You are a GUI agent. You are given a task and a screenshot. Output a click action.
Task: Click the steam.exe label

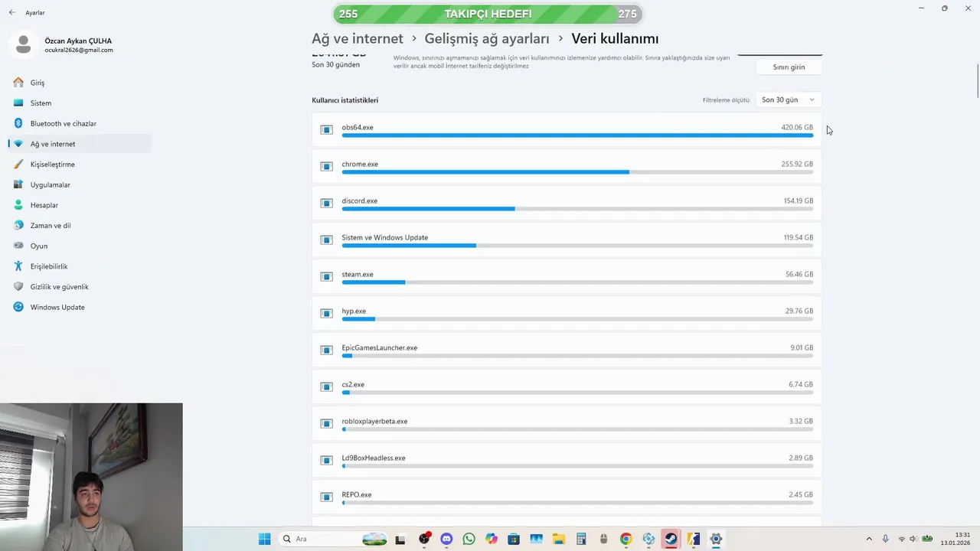[x=358, y=274]
